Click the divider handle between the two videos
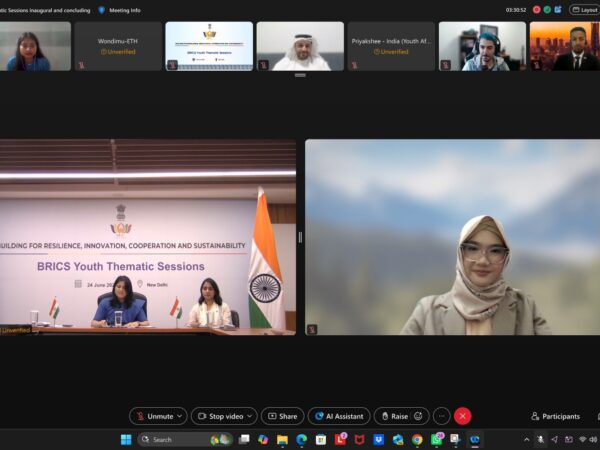This screenshot has width=600, height=450. click(x=300, y=237)
